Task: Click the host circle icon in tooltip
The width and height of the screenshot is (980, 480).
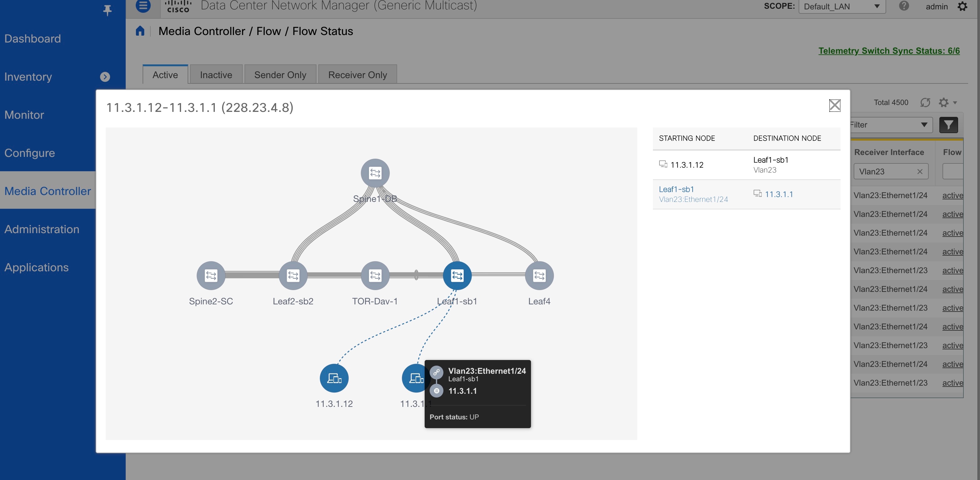Action: 436,391
